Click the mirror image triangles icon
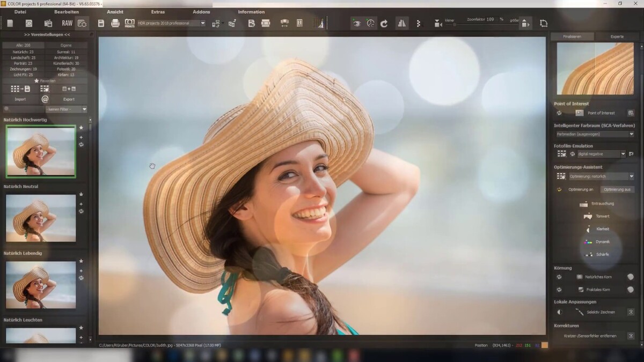The height and width of the screenshot is (362, 644). [x=401, y=23]
